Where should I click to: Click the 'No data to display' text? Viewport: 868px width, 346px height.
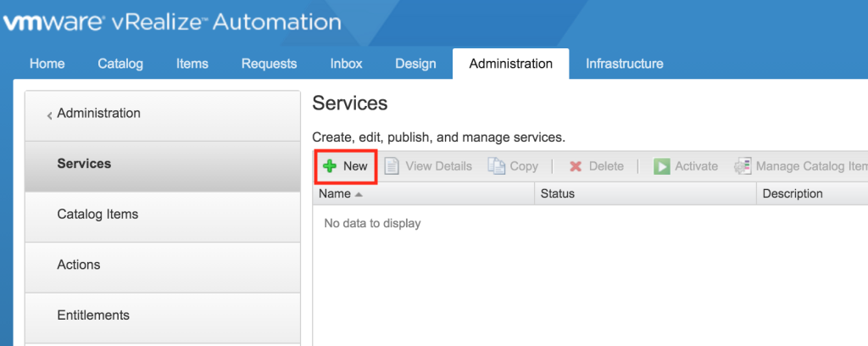(x=372, y=224)
